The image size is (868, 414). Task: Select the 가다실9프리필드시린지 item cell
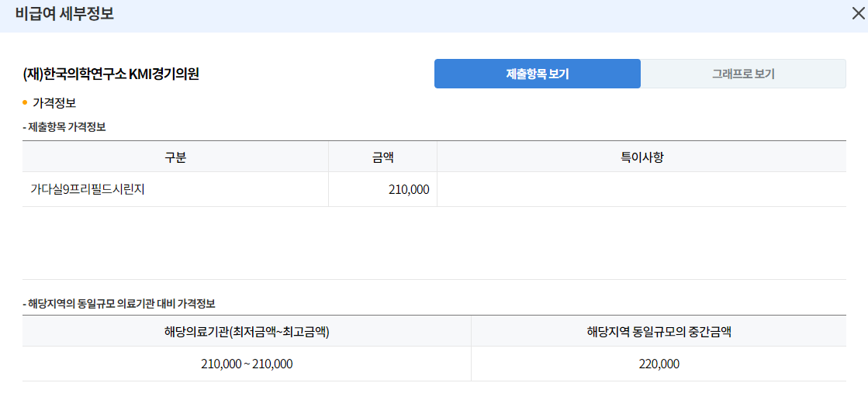coord(175,189)
